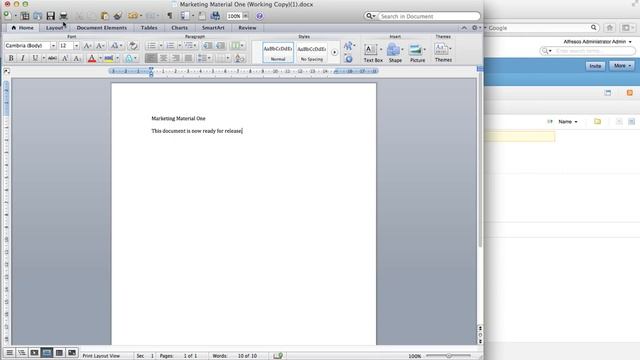Open More menu in browser window

(622, 66)
